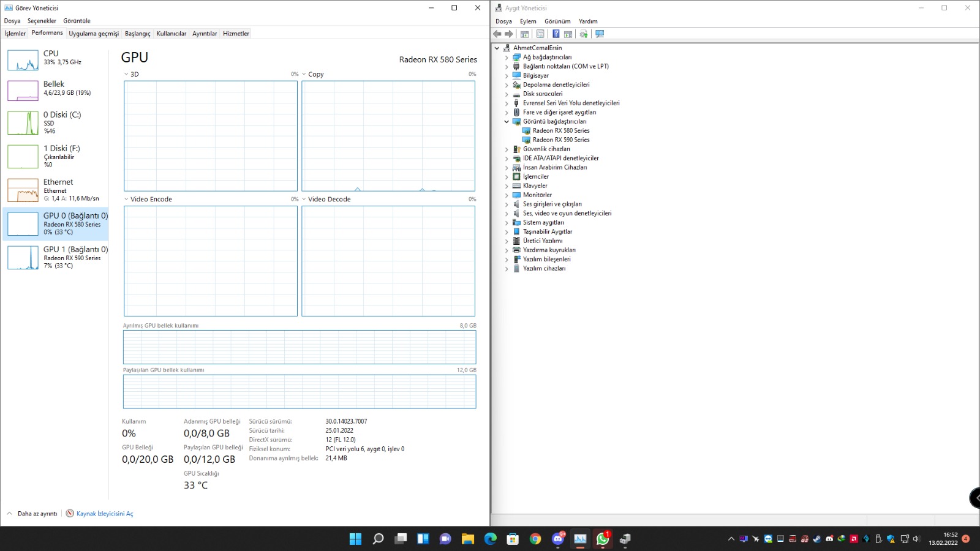Click the Steam icon in system tray
Screen dimensions: 980x551
click(x=817, y=539)
